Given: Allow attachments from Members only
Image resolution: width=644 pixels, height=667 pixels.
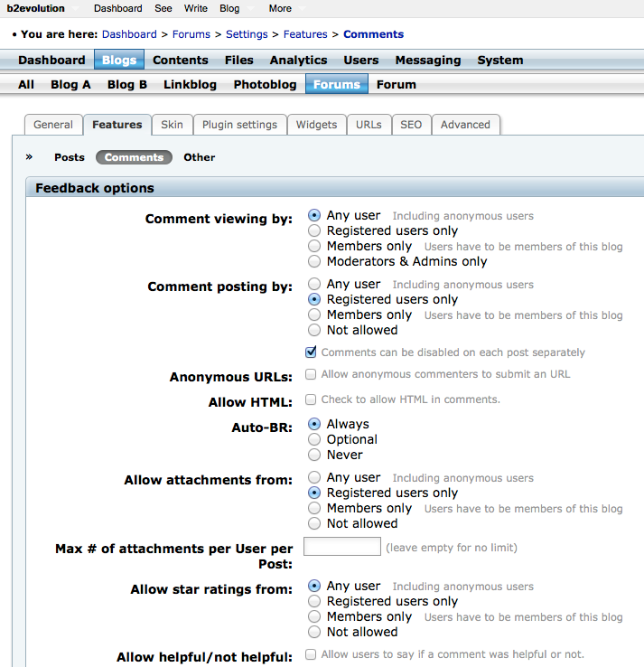Looking at the screenshot, I should (314, 508).
